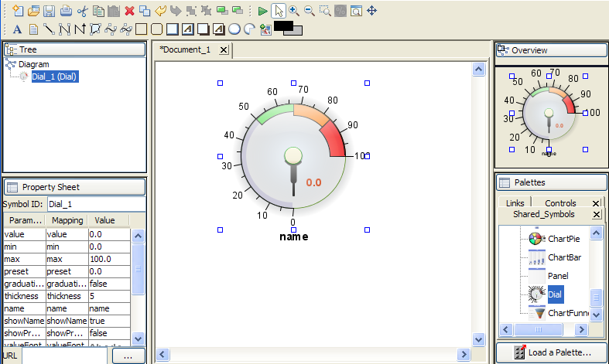This screenshot has width=609, height=364.
Task: Switch to the Links palette tab
Action: [515, 203]
